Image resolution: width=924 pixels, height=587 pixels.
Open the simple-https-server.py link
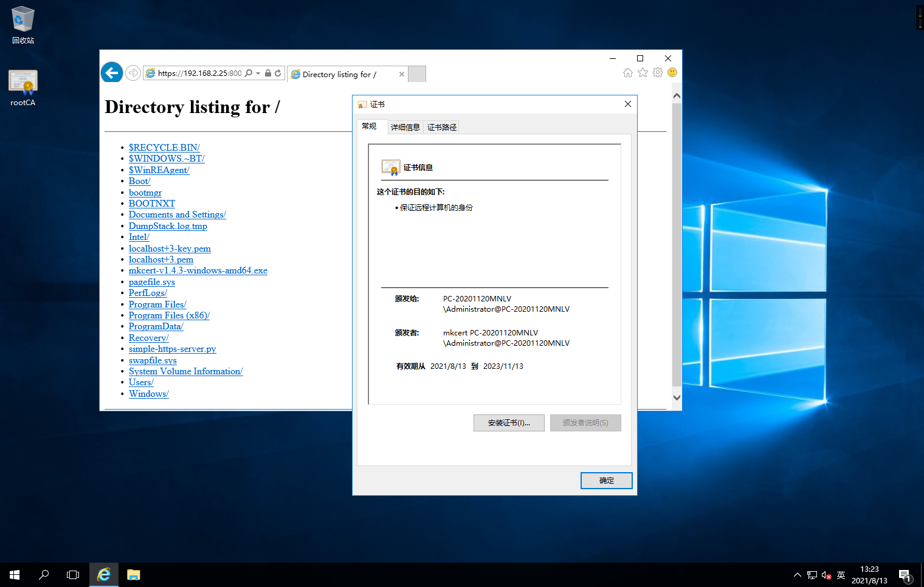pyautogui.click(x=172, y=349)
